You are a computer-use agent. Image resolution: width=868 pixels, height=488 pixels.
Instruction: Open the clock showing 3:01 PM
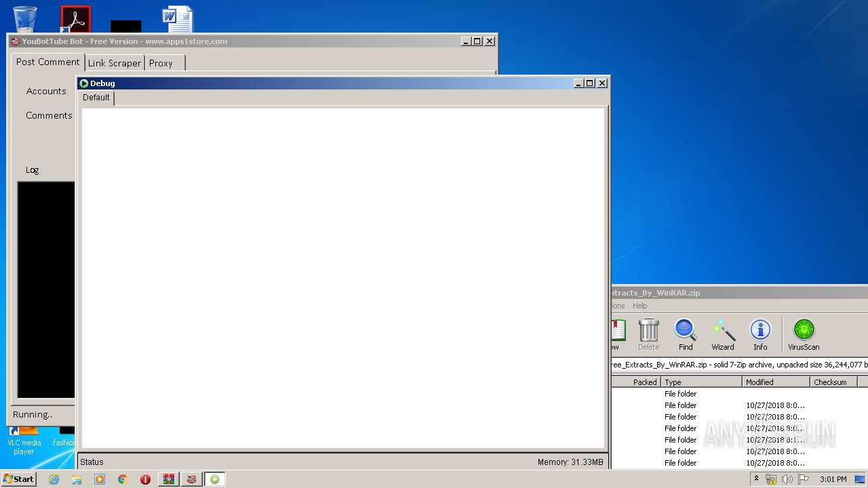pyautogui.click(x=833, y=479)
